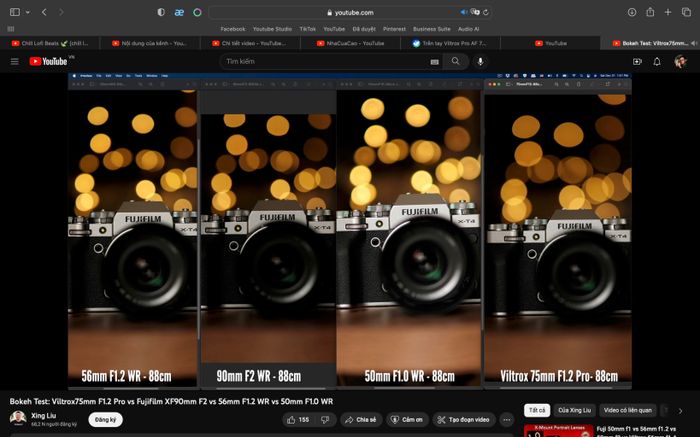Image resolution: width=700 pixels, height=437 pixels.
Task: Open the YouTube notifications bell
Action: [657, 61]
